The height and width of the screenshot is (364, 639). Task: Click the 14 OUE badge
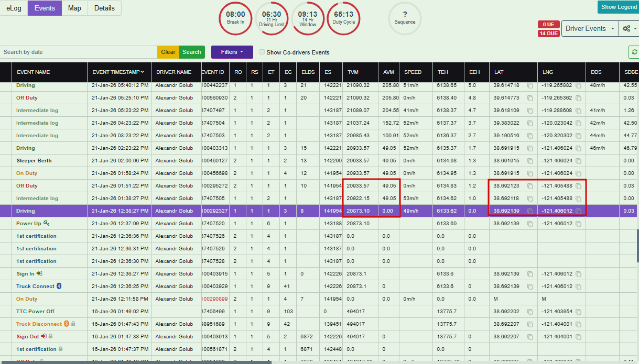[548, 34]
